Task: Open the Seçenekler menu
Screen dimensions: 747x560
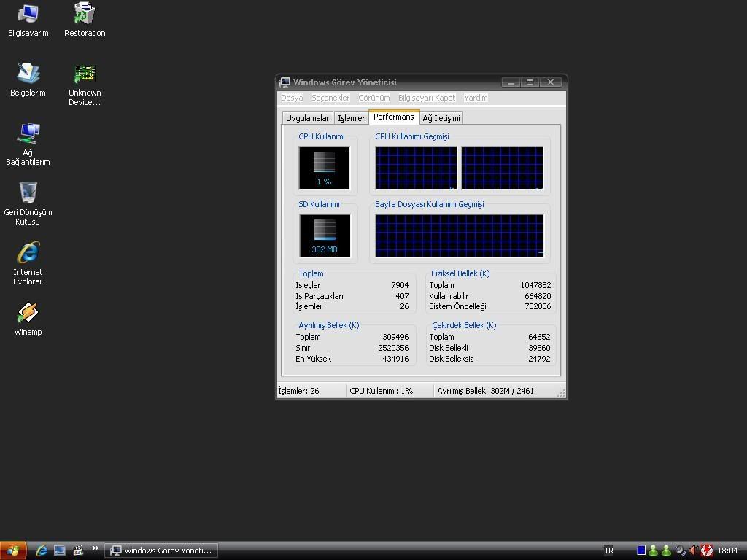Action: [x=330, y=98]
